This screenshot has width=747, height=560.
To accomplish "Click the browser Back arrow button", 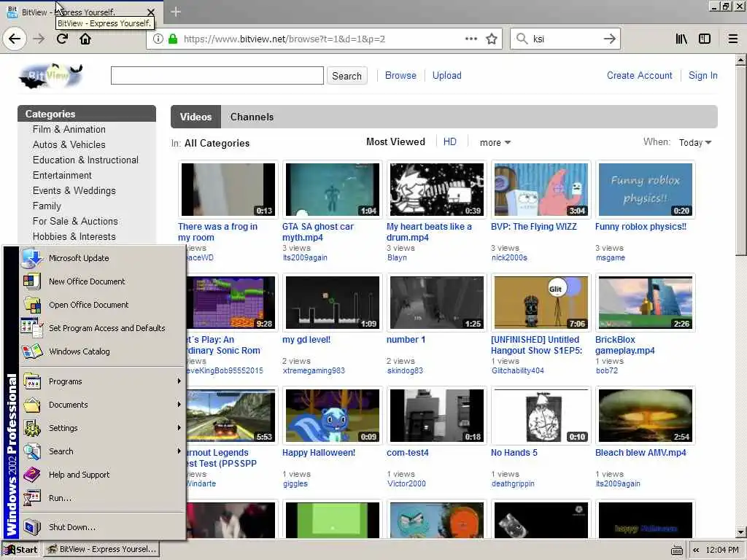I will 15,39.
